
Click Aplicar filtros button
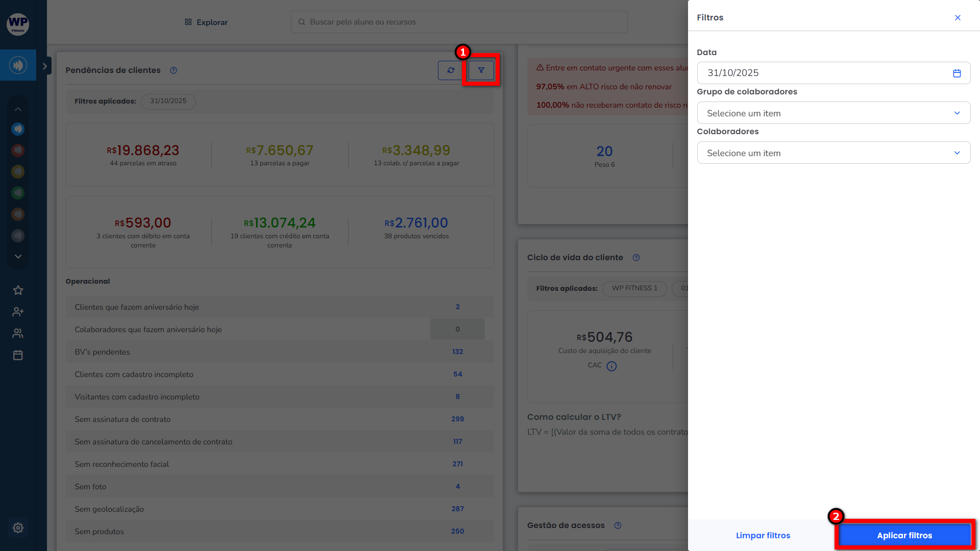pos(904,535)
